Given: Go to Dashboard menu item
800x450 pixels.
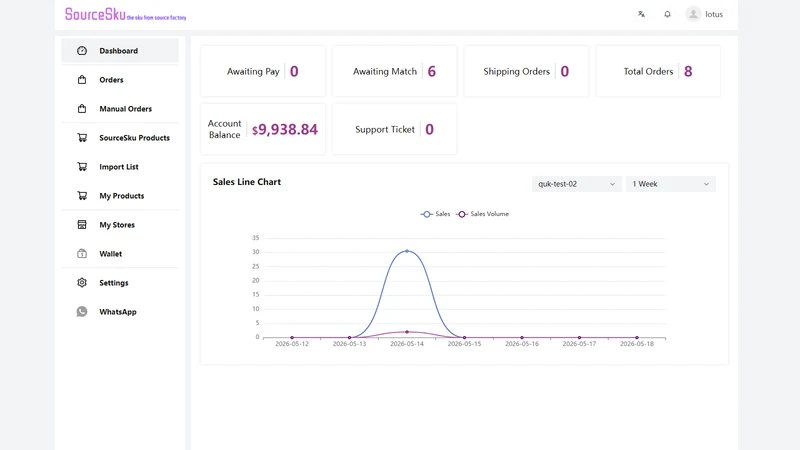Looking at the screenshot, I should click(x=120, y=51).
